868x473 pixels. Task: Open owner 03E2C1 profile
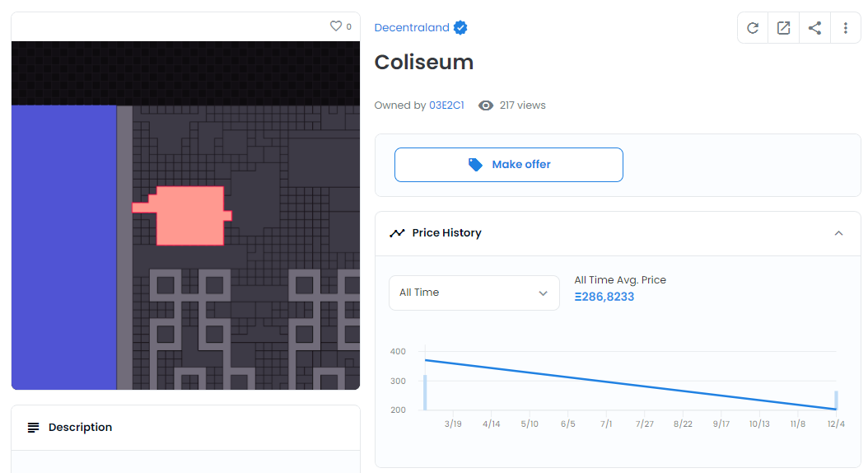(446, 105)
